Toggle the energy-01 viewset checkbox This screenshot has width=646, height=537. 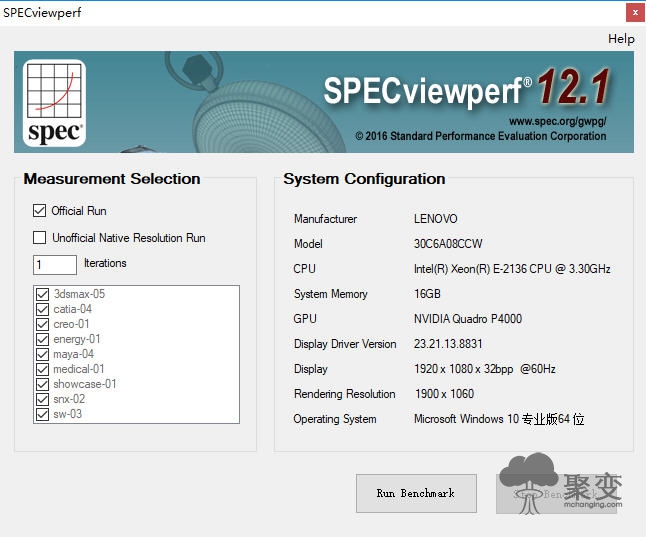(42, 339)
